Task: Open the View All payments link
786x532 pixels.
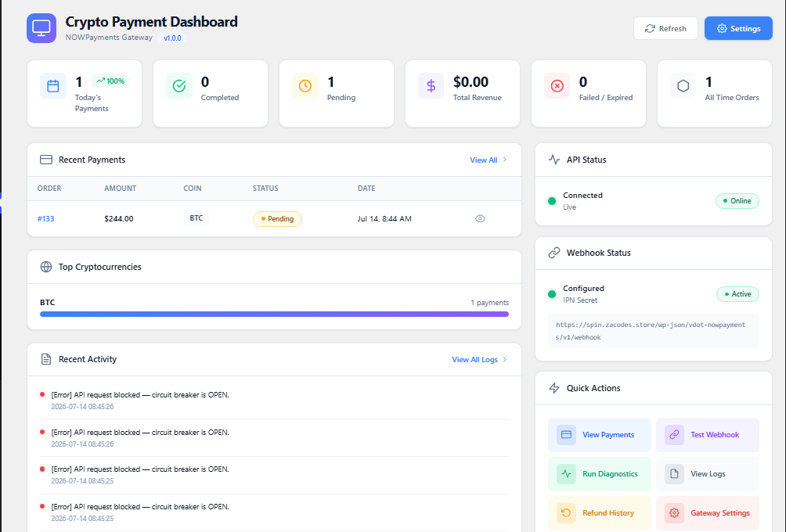Action: click(x=483, y=160)
